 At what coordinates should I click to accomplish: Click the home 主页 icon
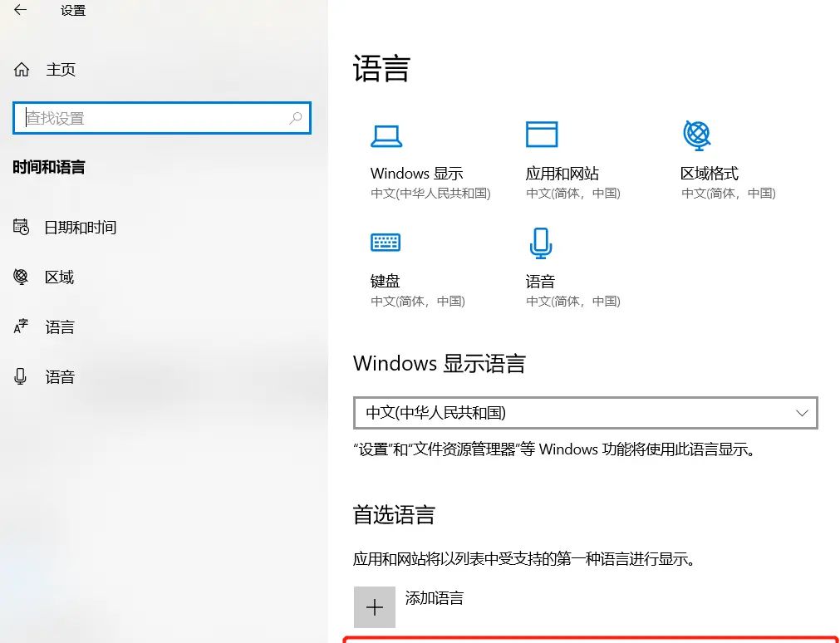coord(21,70)
